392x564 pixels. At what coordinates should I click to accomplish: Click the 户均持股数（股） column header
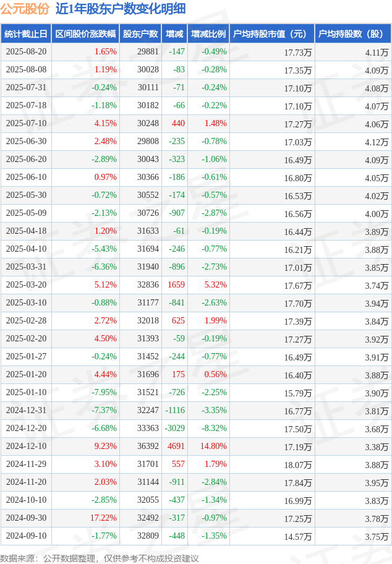(353, 34)
